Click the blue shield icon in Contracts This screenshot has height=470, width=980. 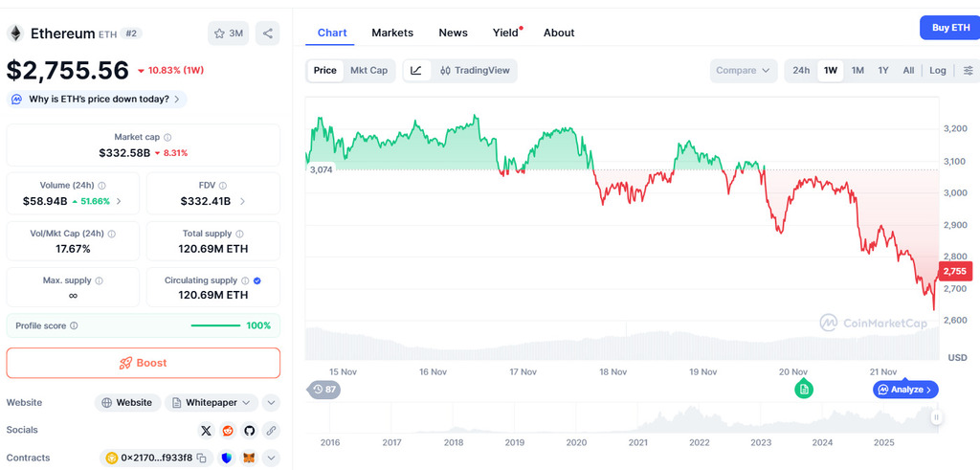[x=227, y=459]
